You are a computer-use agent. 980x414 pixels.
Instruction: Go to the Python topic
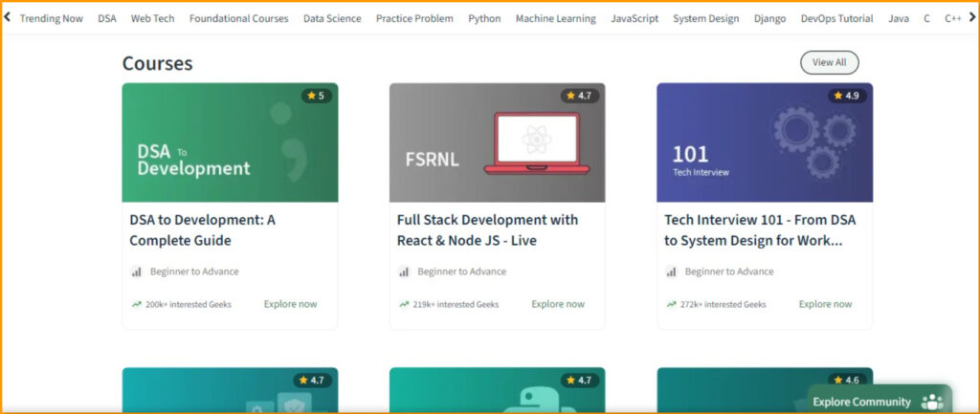(x=484, y=18)
